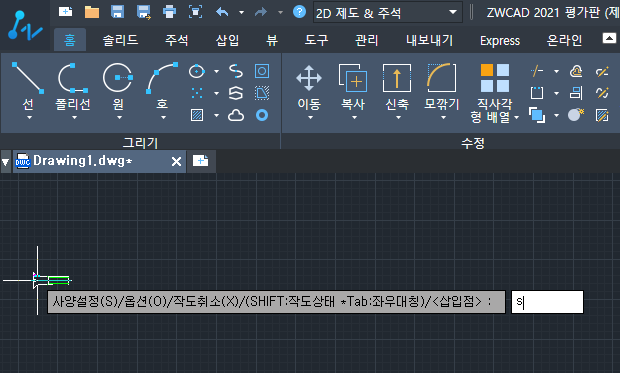This screenshot has height=373, width=620.
Task: Collapse the ribbon with the up-arrow button
Action: pos(609,38)
